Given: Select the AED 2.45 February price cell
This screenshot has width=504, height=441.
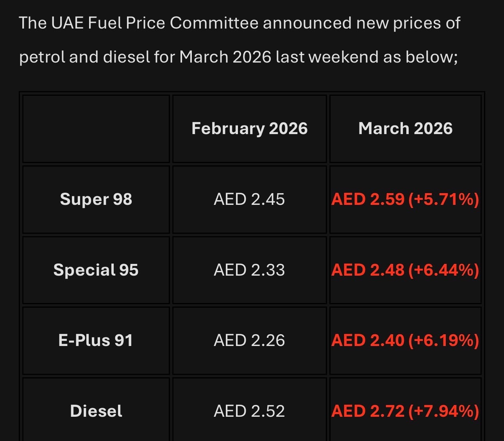Looking at the screenshot, I should [x=249, y=199].
